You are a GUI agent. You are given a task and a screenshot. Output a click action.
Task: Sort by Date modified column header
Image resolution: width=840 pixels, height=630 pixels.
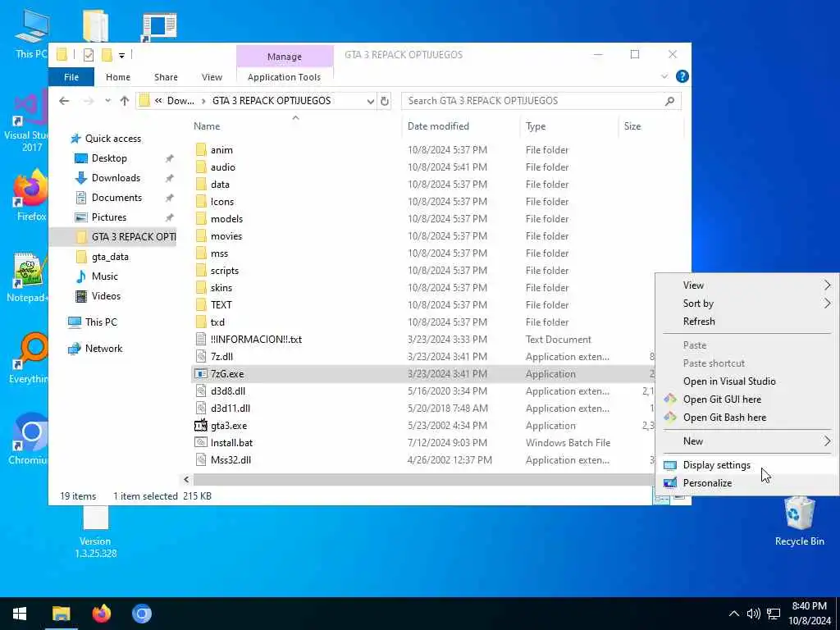(x=460, y=126)
